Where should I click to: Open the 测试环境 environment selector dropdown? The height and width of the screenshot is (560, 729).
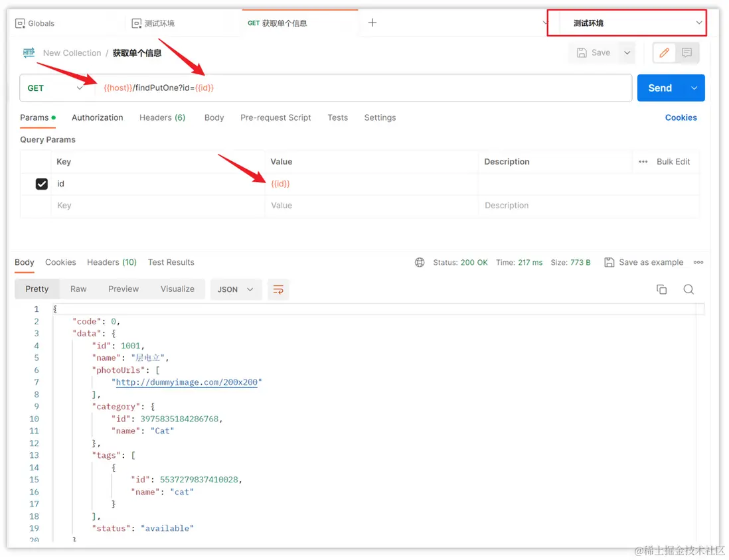point(631,23)
